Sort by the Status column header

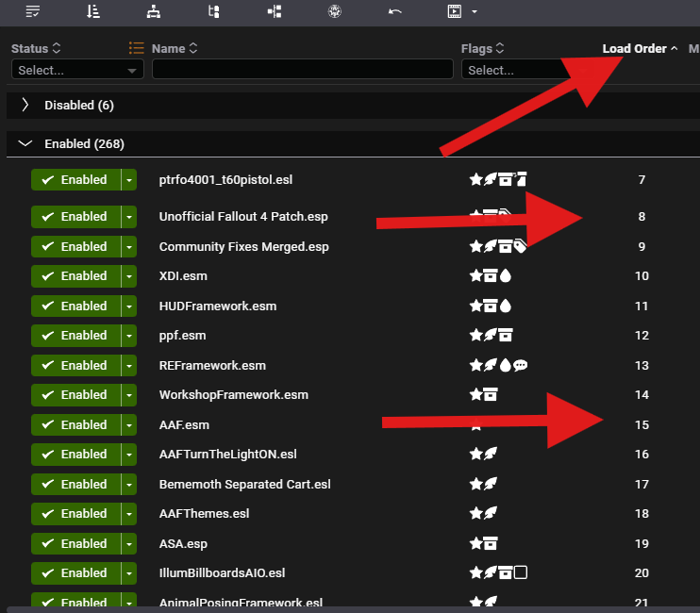(x=36, y=48)
